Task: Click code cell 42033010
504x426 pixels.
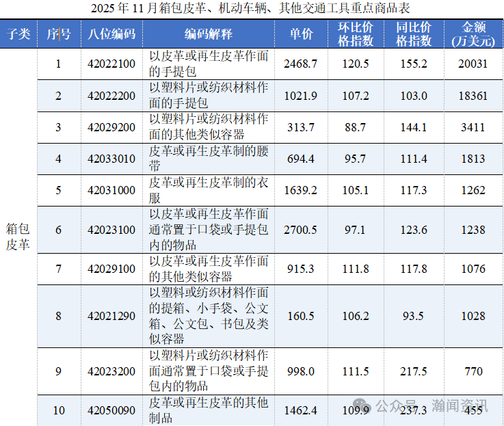Action: 111,159
